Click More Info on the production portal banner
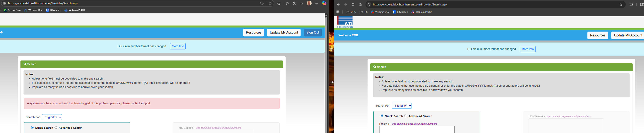Viewport: 644px width, 133px height. [x=178, y=46]
